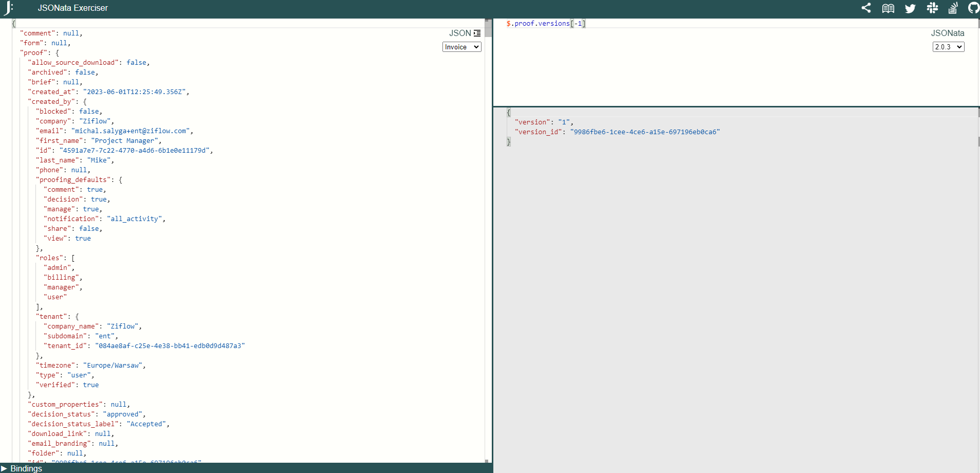The image size is (980, 473).
Task: Click the JSONata Exerciser title
Action: [x=72, y=8]
